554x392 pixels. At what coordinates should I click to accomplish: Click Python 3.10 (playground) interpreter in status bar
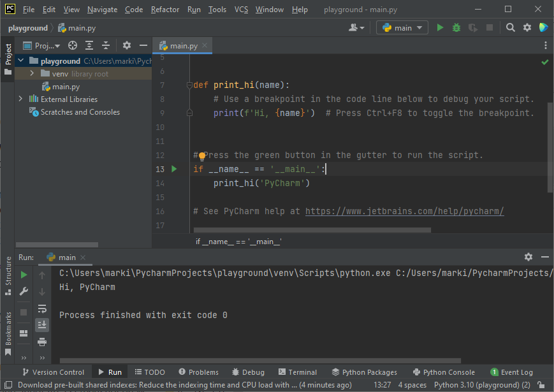tap(481, 385)
